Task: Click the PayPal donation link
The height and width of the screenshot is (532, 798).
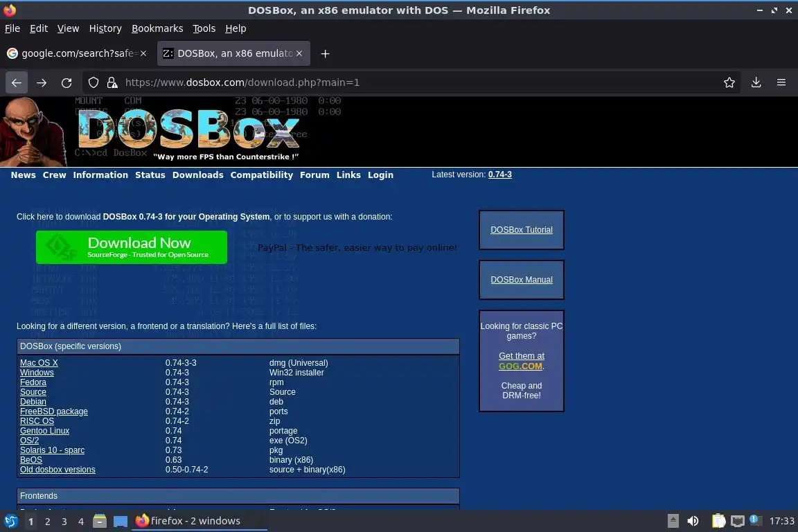Action: coord(357,248)
